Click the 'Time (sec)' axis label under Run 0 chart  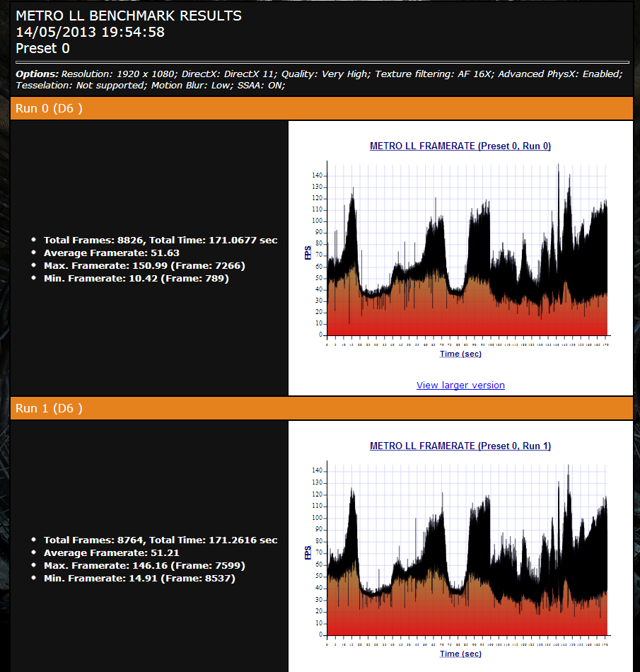click(460, 354)
